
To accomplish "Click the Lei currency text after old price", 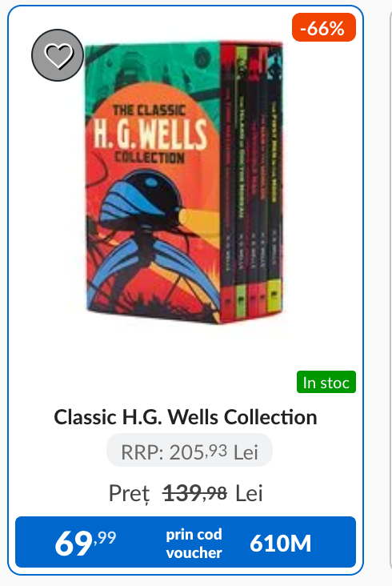I will pyautogui.click(x=249, y=493).
